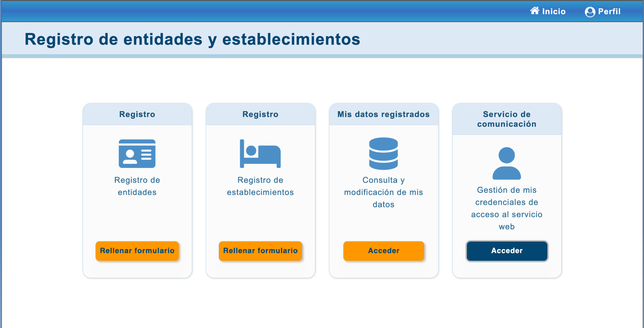The image size is (644, 328).
Task: Select the 'Registro de entidades' description text
Action: click(137, 186)
